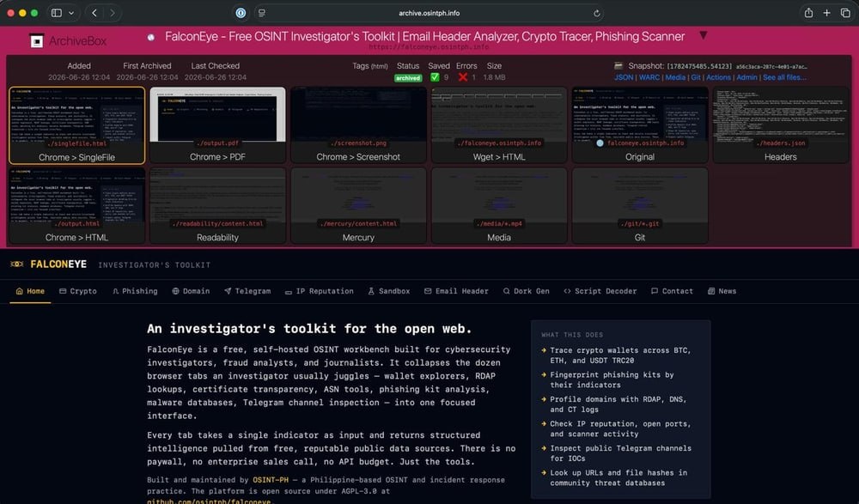
Task: Click the red errors X icon
Action: click(463, 77)
